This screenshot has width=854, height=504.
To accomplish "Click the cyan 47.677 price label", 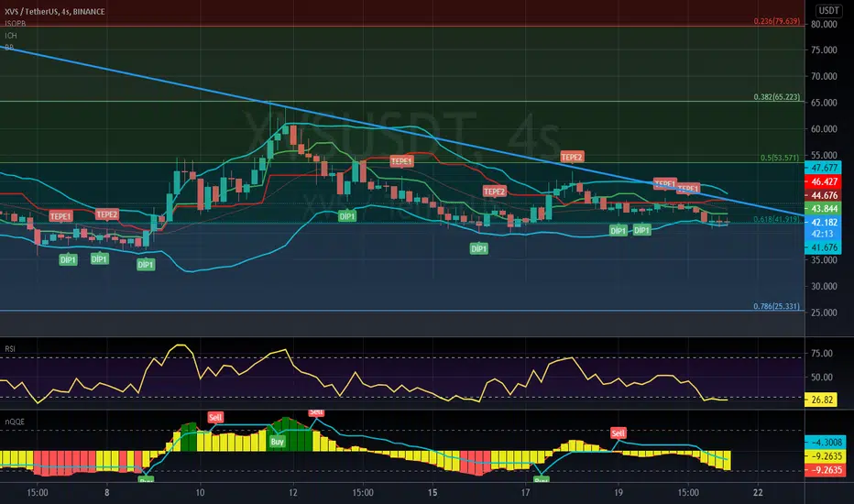I will click(x=823, y=168).
